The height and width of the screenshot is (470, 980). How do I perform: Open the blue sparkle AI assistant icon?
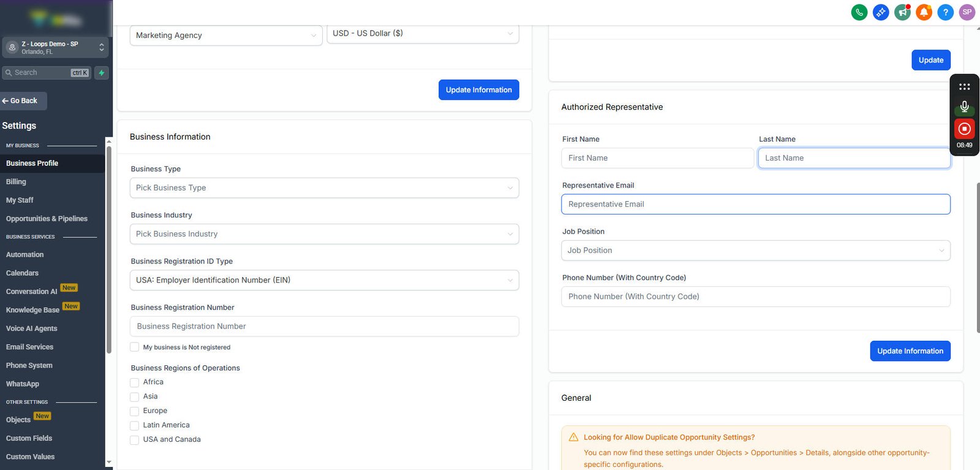(881, 12)
